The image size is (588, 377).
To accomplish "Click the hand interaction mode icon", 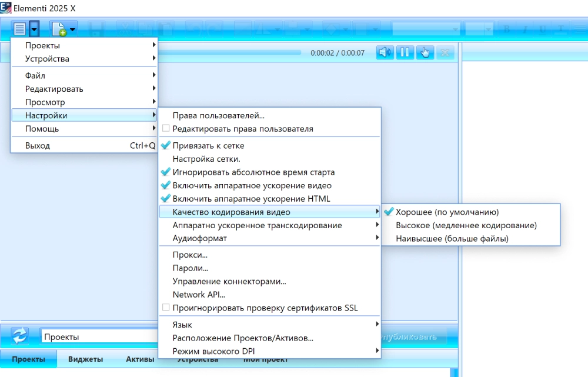I will [x=425, y=52].
